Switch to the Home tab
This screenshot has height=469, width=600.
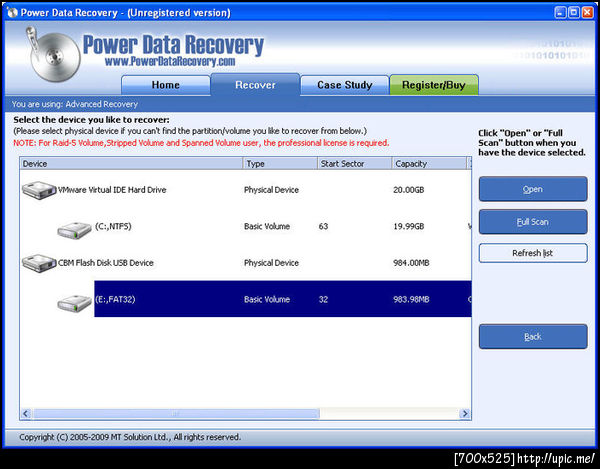coord(166,85)
